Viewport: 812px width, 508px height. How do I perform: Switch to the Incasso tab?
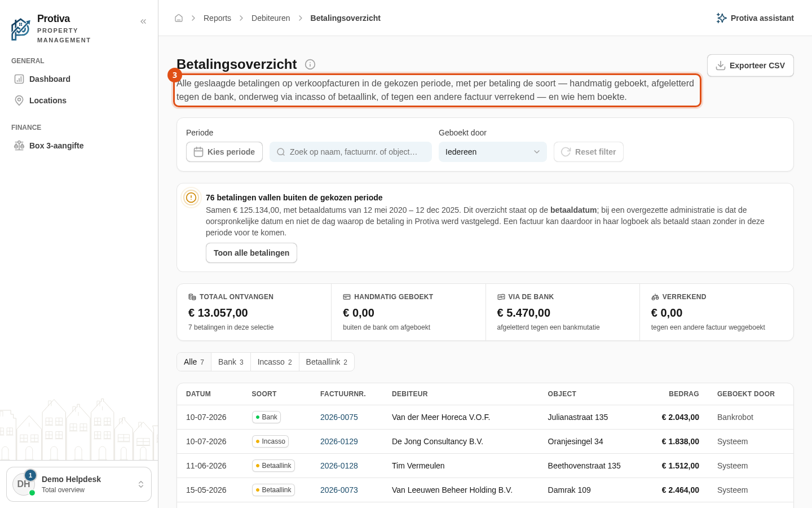[x=275, y=362]
